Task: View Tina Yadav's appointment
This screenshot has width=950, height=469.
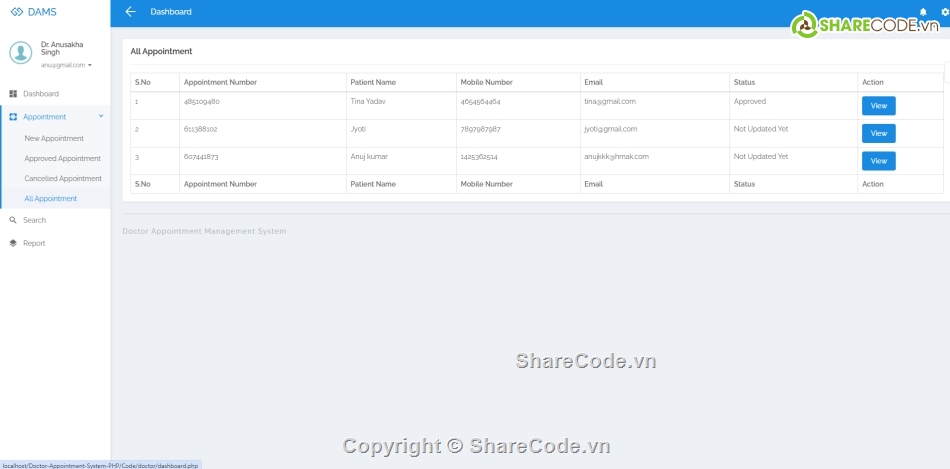Action: tap(878, 106)
